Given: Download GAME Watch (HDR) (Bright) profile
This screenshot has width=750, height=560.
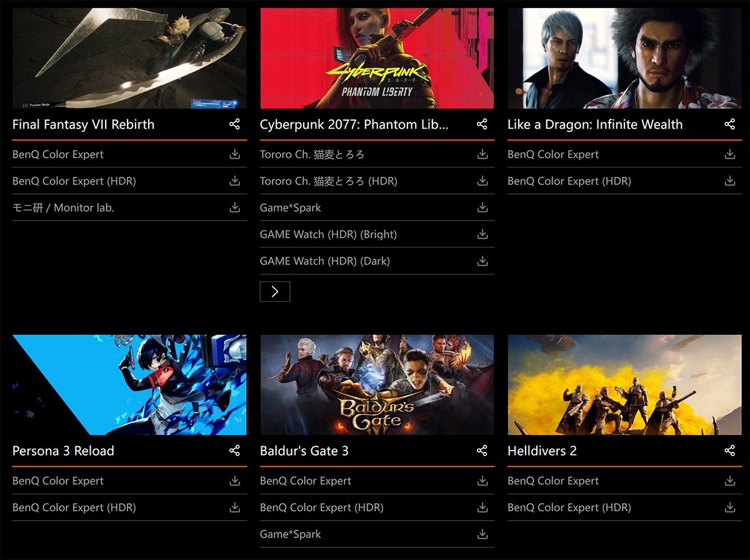Looking at the screenshot, I should 482,234.
